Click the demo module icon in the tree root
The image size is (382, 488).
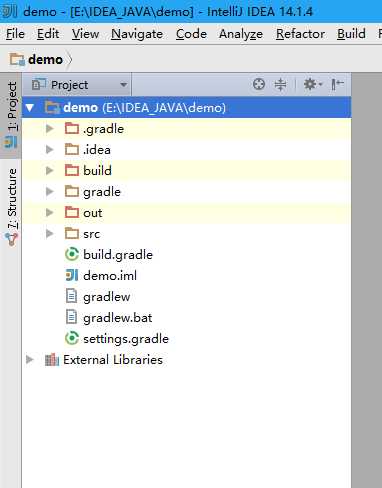tap(52, 107)
